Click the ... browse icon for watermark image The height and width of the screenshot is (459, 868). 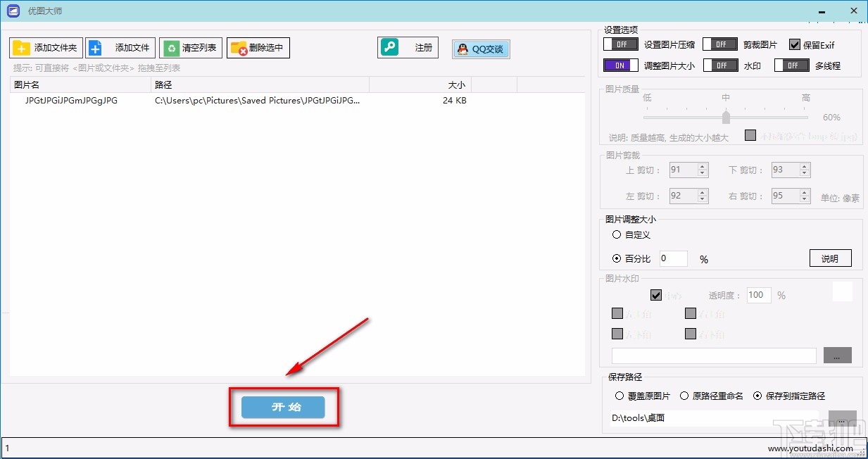837,356
